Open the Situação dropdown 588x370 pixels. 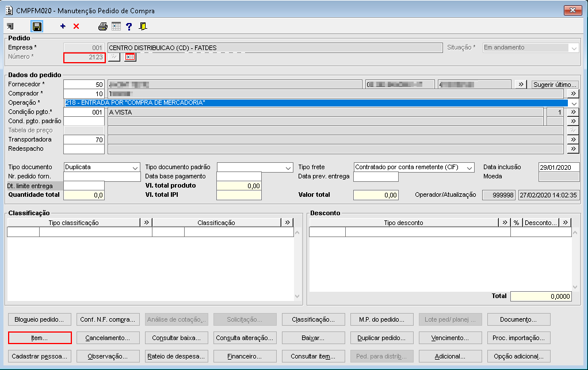point(574,48)
